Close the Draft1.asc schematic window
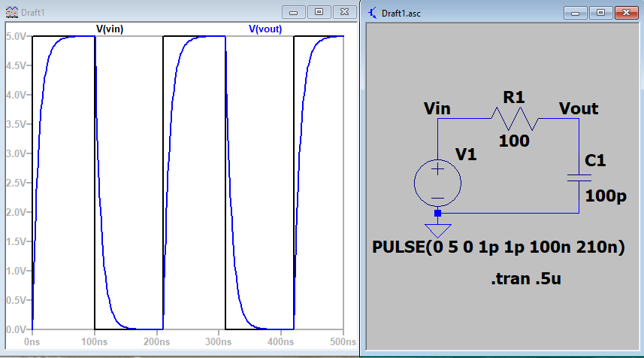644x358 pixels. pos(626,12)
